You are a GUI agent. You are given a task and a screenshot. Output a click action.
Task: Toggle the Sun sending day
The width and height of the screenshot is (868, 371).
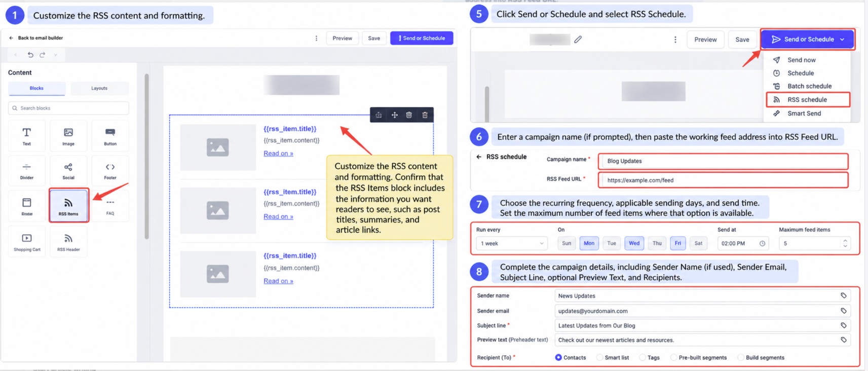click(x=567, y=243)
